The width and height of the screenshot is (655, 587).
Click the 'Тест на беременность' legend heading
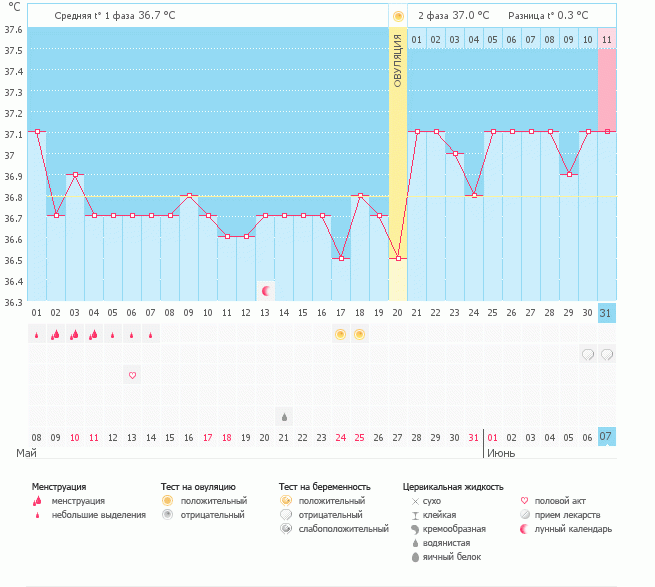coord(325,487)
